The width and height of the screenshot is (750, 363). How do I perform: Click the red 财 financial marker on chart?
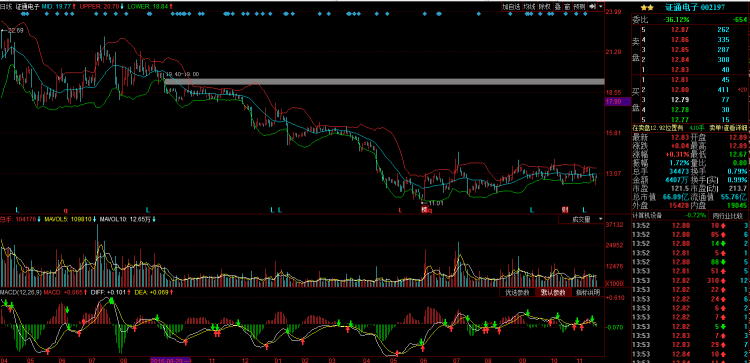565,209
